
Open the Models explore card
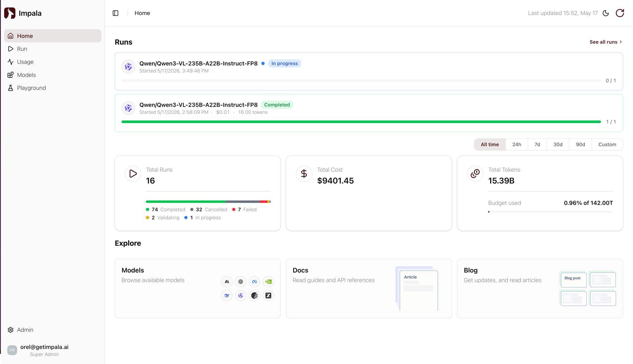pos(197,288)
